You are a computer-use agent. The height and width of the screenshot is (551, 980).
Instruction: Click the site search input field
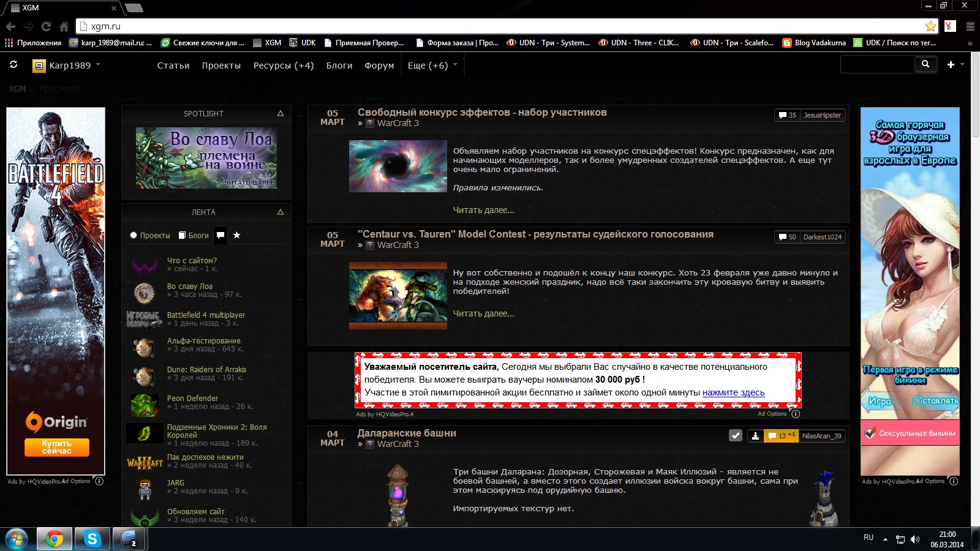pos(878,64)
